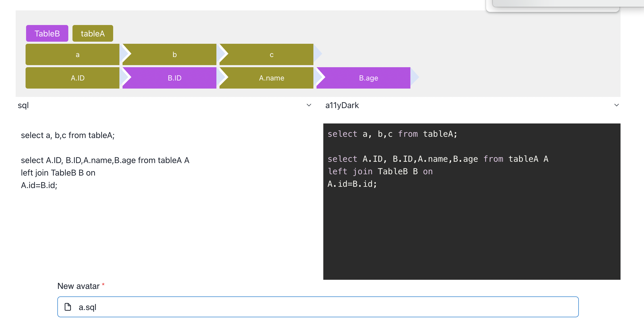Click the purple B.ID step

point(174,78)
